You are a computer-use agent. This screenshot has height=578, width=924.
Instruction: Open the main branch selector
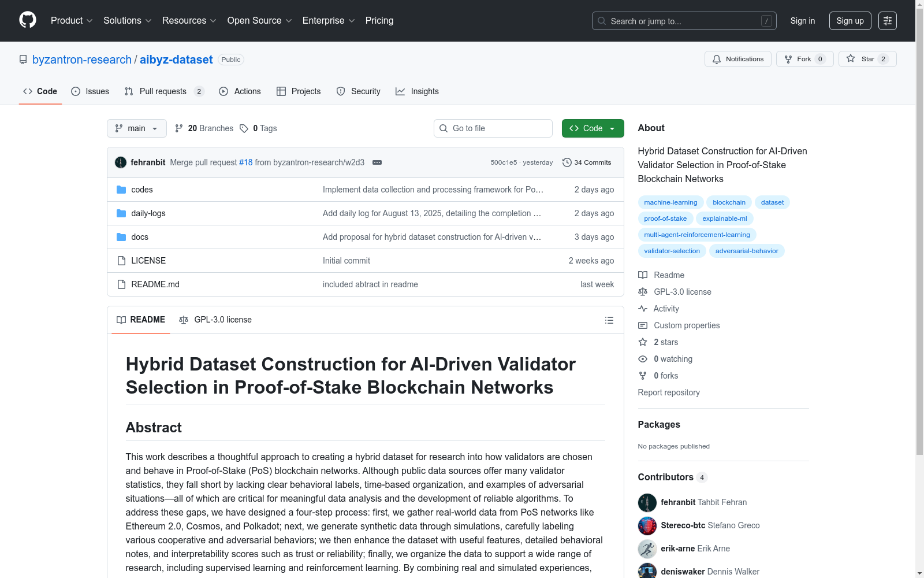point(137,128)
